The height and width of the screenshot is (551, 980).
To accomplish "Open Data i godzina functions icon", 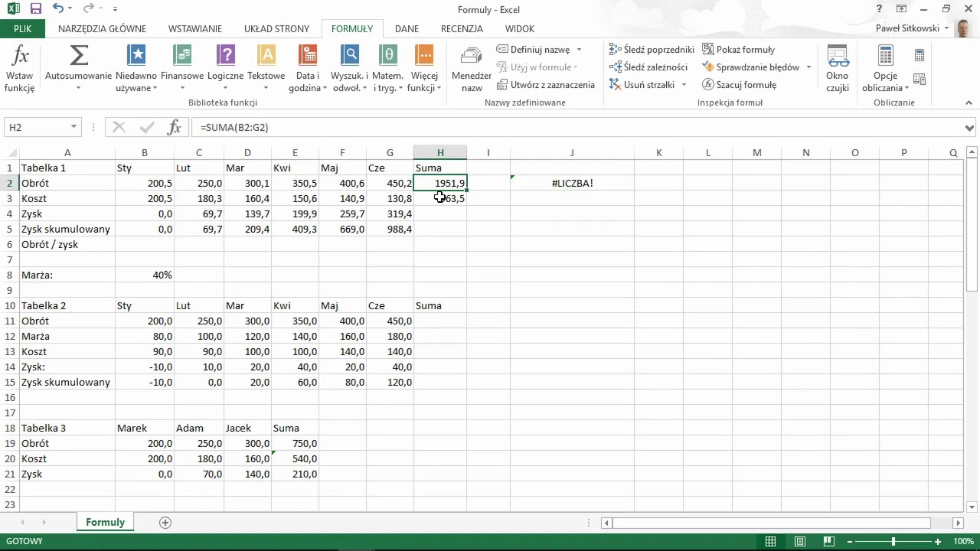I will click(x=308, y=56).
